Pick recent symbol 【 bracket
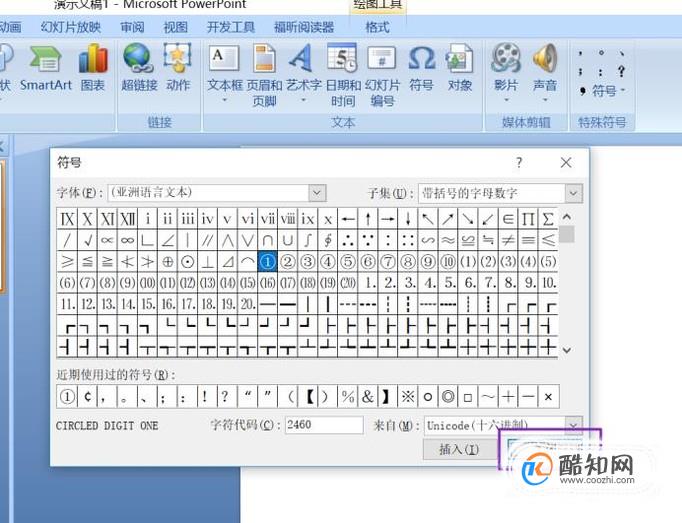 [310, 396]
